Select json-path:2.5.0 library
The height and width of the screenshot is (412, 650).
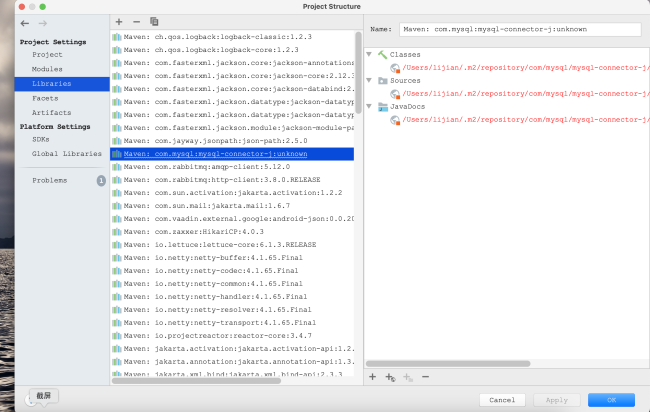coord(232,141)
